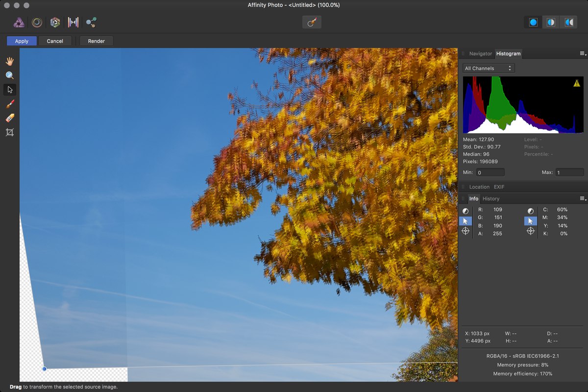The image size is (588, 392).
Task: Click the status bar Drag hint text
Action: (x=64, y=387)
